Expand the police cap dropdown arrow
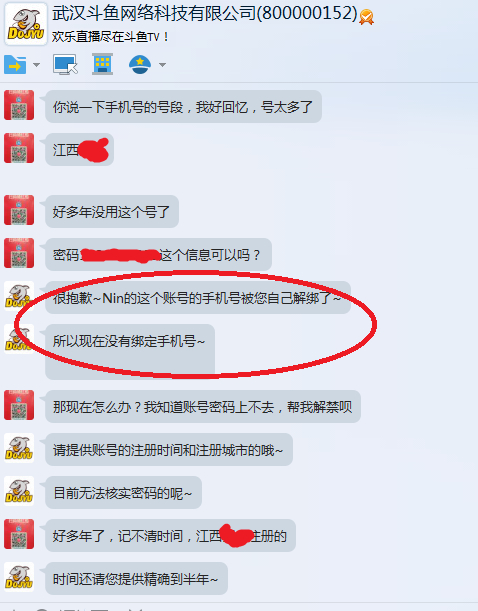Viewport: 478px width, 611px height. pos(162,65)
